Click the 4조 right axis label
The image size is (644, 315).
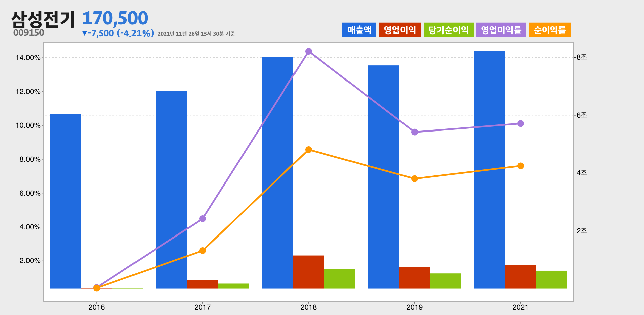(582, 173)
